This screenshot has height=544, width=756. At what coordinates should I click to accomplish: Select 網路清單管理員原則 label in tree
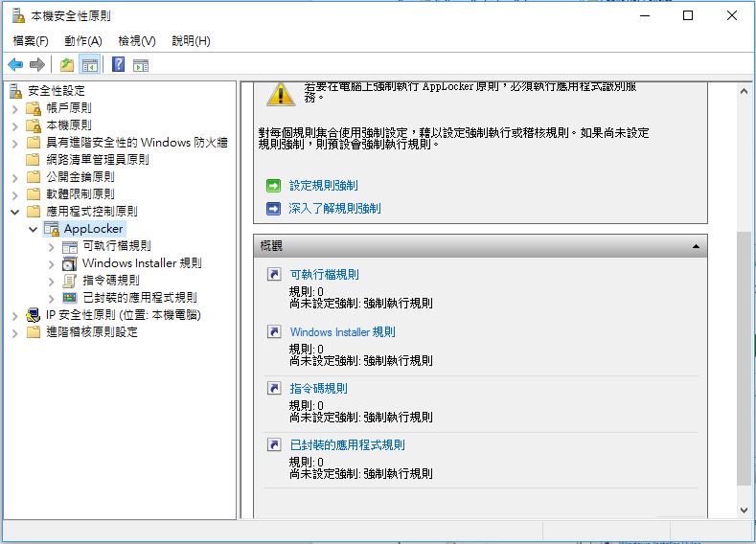pyautogui.click(x=98, y=160)
